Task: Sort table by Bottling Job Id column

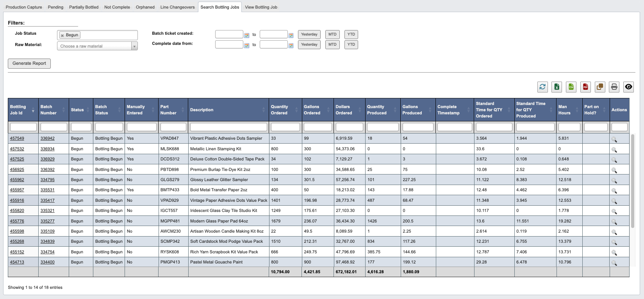Action: (x=23, y=110)
